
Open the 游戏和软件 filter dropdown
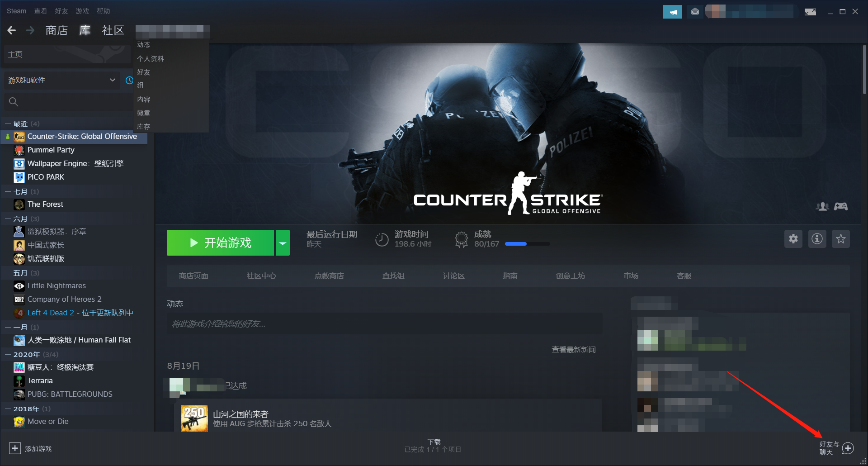pyautogui.click(x=62, y=80)
